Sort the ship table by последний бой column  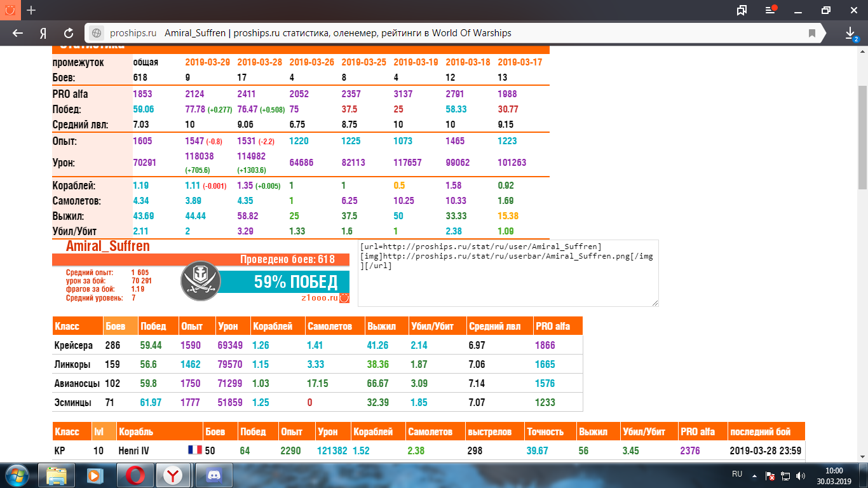[760, 431]
